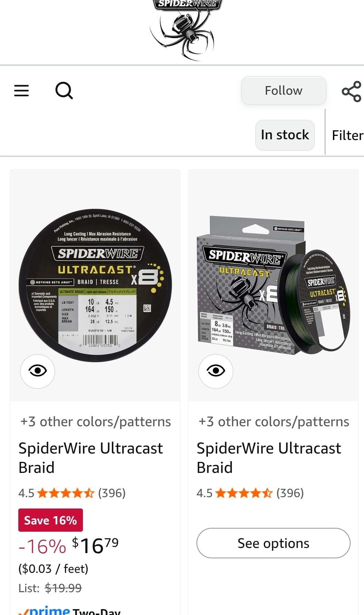The image size is (364, 615).
Task: Open first SpiderWire Ultracast Braid title
Action: coord(90,458)
